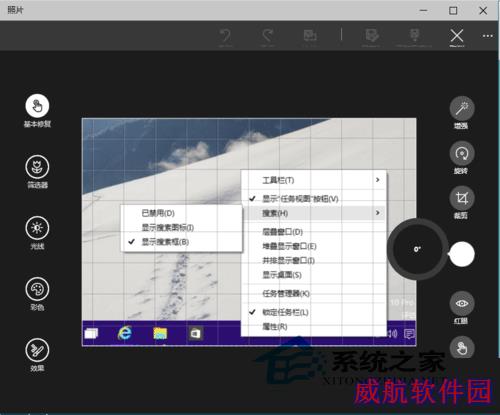
Task: Click 属性(R) in the pictured menu
Action: (275, 326)
